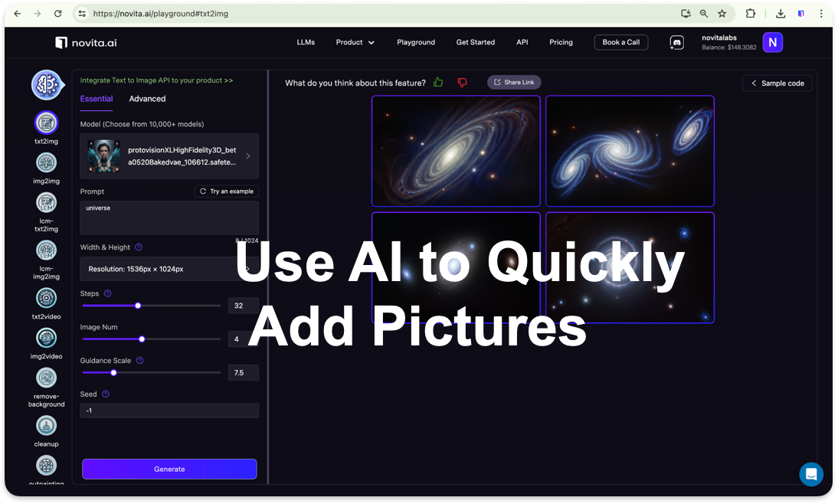
Task: Open the txt2img tool in sidebar
Action: click(47, 123)
